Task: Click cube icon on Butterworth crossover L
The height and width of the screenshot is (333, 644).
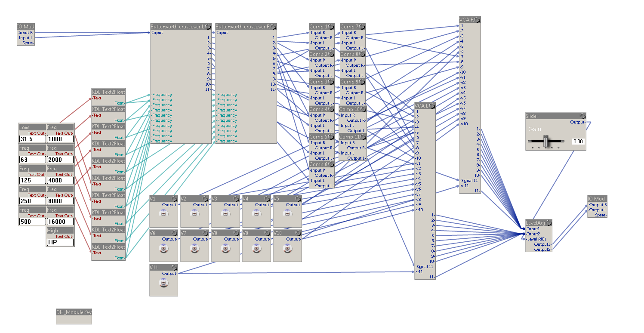Action: pyautogui.click(x=208, y=27)
